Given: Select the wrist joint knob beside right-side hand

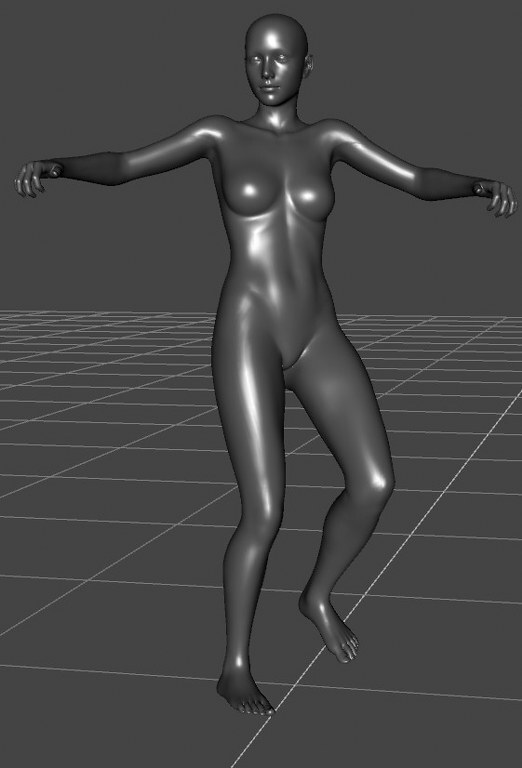Looking at the screenshot, I should (479, 189).
